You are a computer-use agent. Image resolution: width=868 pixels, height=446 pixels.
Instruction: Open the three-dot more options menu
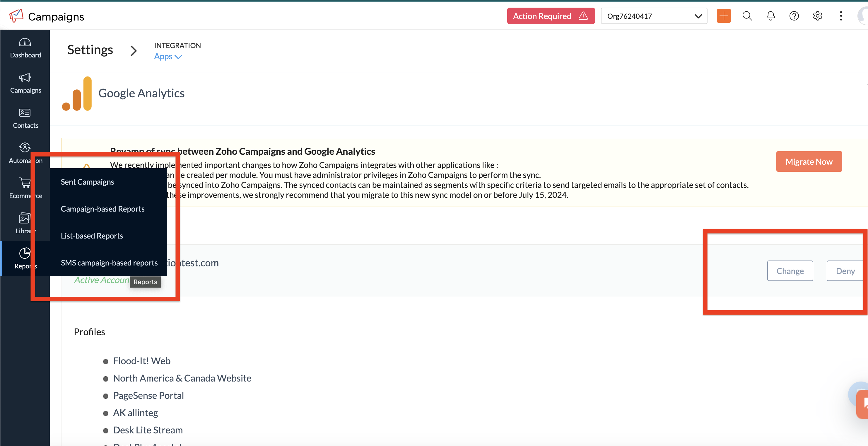coord(841,16)
